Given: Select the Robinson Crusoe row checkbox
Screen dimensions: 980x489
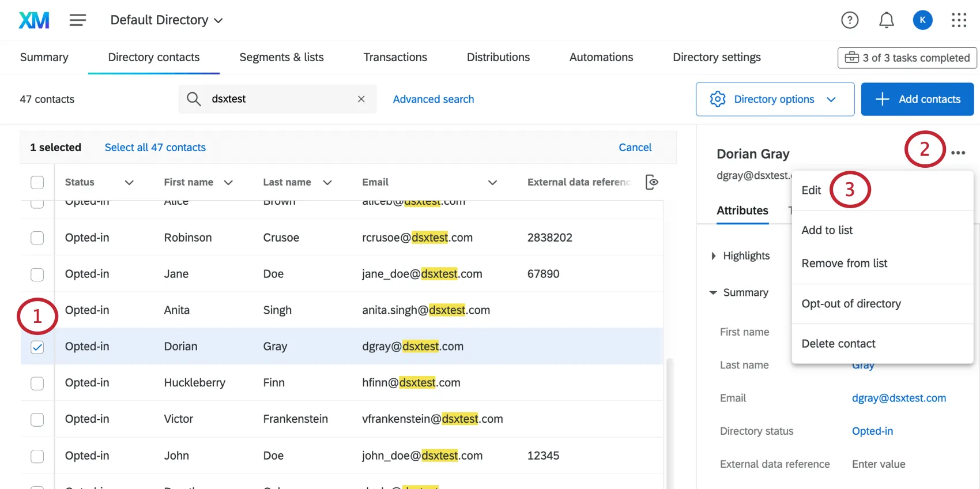Looking at the screenshot, I should pyautogui.click(x=37, y=238).
